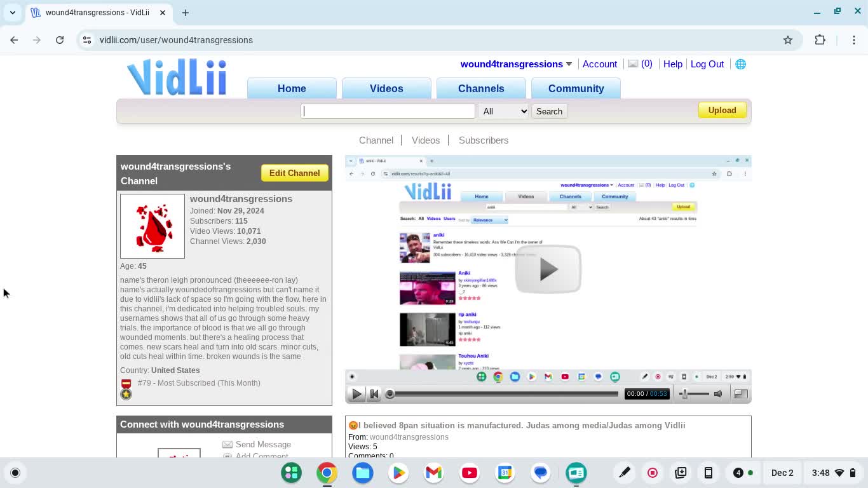The width and height of the screenshot is (868, 488).
Task: Mute the video with speaker icon
Action: (718, 394)
